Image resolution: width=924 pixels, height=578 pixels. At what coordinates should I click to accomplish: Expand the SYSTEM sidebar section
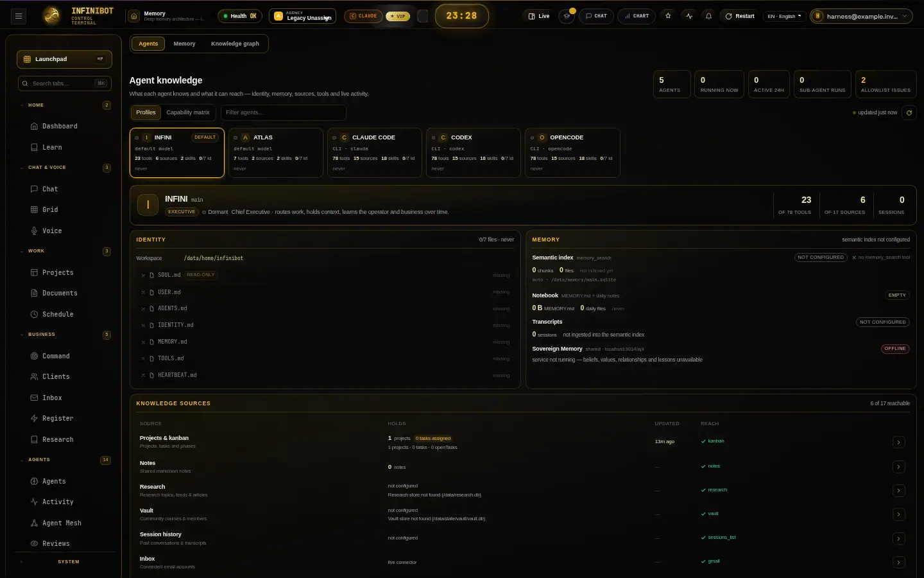point(65,562)
